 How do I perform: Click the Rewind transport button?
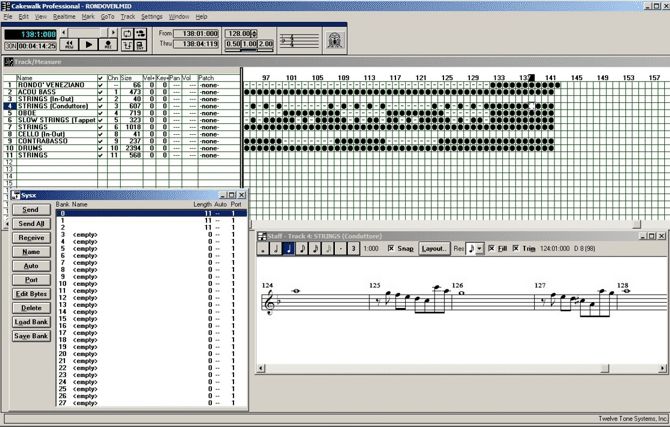click(x=69, y=44)
